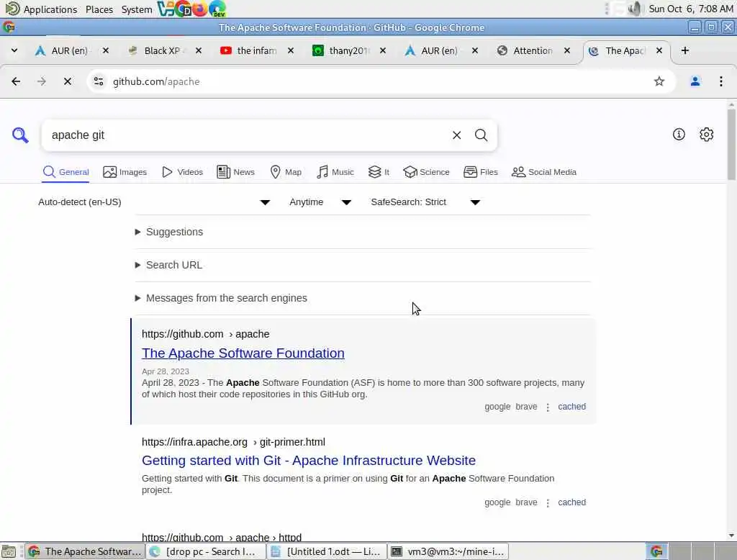This screenshot has width=737, height=560.
Task: Close the YouTube 'the infam' tab
Action: click(x=291, y=50)
